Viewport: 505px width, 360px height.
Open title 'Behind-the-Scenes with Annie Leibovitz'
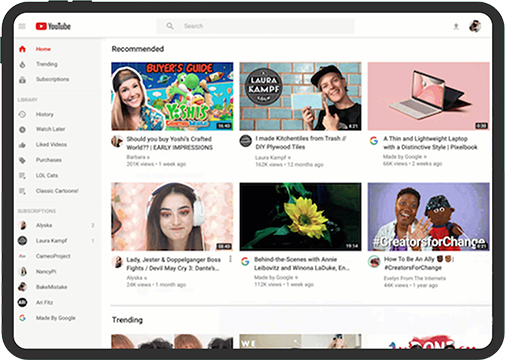click(x=302, y=264)
